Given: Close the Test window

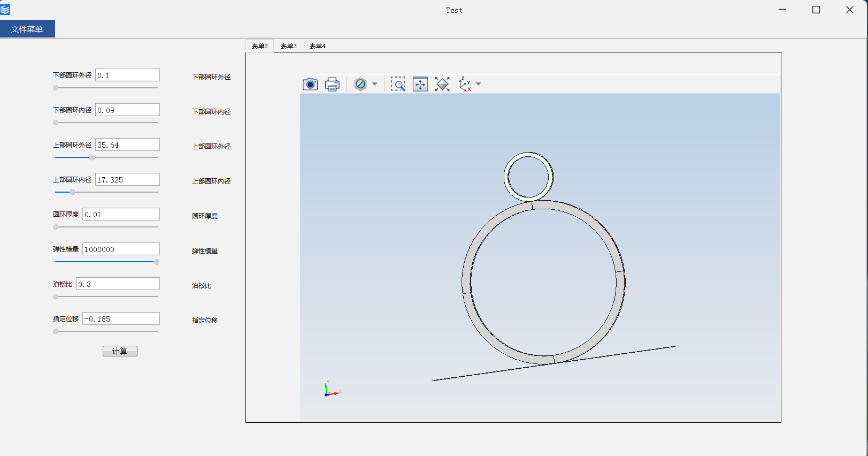Looking at the screenshot, I should click(x=850, y=10).
